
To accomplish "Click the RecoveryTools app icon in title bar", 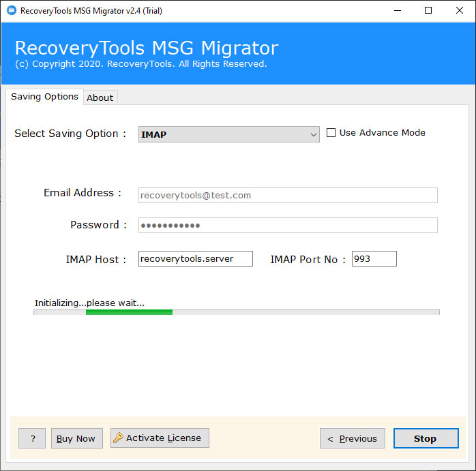I will tap(12, 10).
